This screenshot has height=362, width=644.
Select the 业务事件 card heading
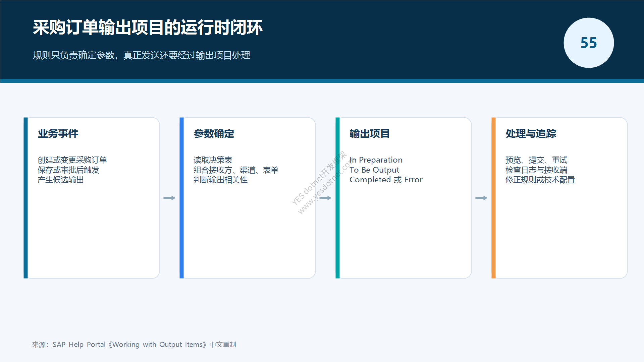coord(58,133)
